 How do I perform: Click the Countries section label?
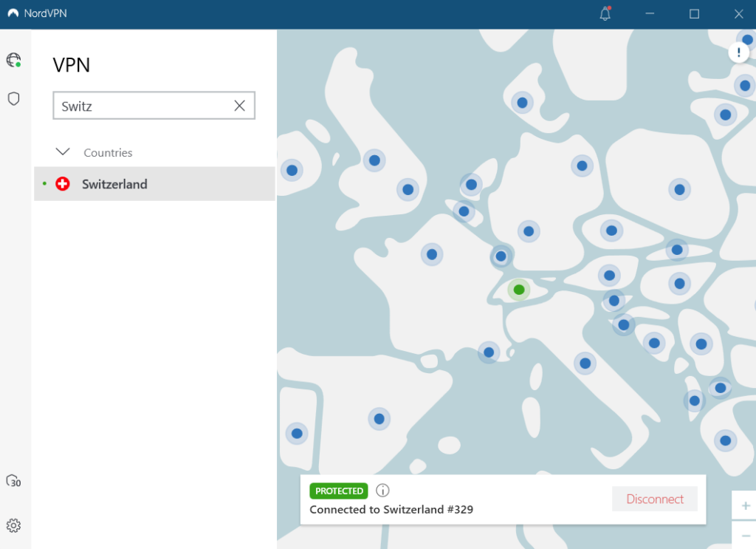(x=108, y=152)
